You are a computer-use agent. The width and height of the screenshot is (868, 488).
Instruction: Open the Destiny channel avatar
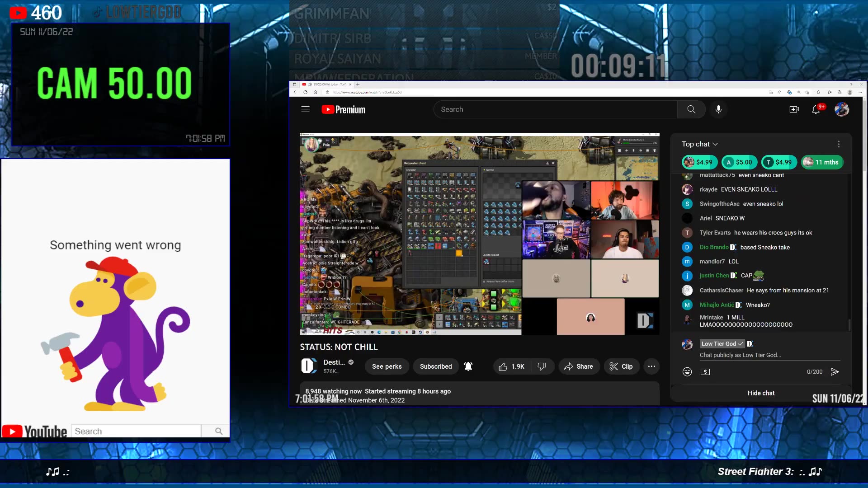pyautogui.click(x=309, y=366)
